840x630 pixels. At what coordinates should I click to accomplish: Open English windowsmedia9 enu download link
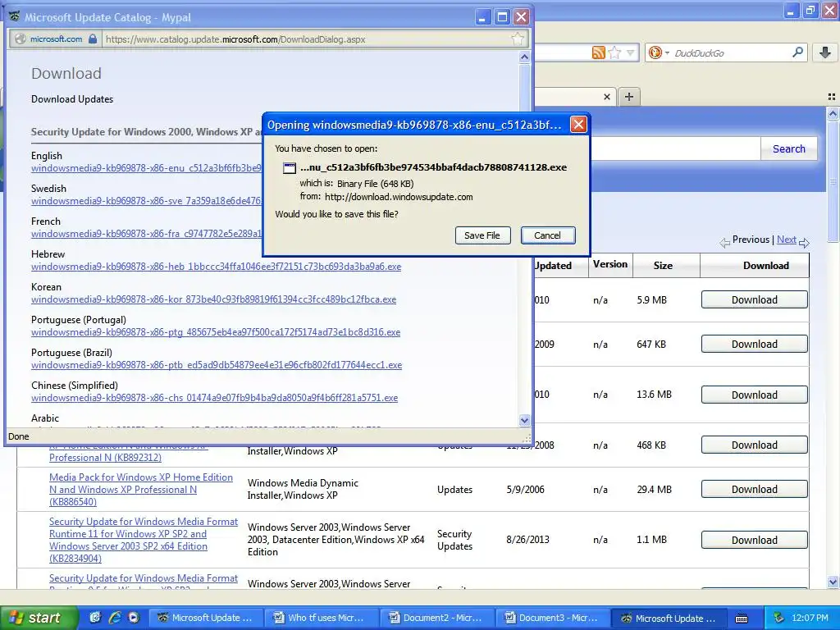146,167
